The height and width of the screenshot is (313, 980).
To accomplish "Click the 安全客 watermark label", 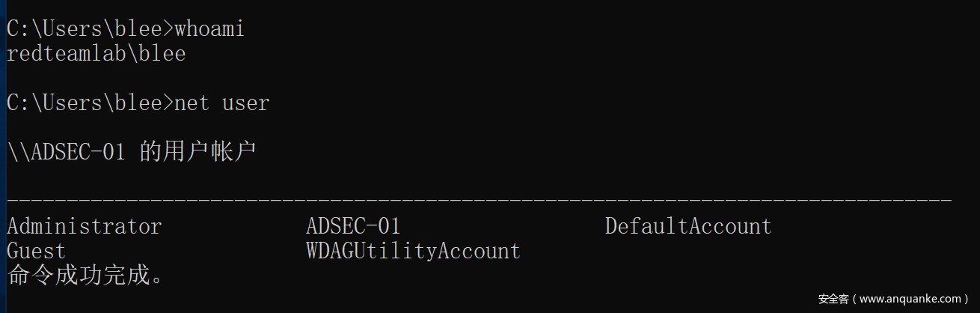I will [x=833, y=299].
